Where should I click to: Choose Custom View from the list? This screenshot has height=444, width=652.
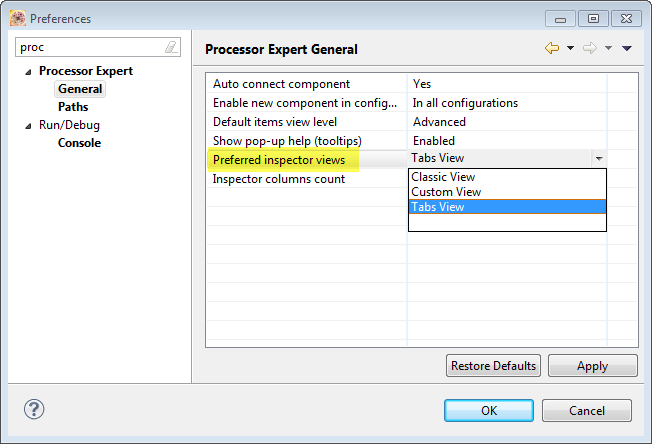446,192
